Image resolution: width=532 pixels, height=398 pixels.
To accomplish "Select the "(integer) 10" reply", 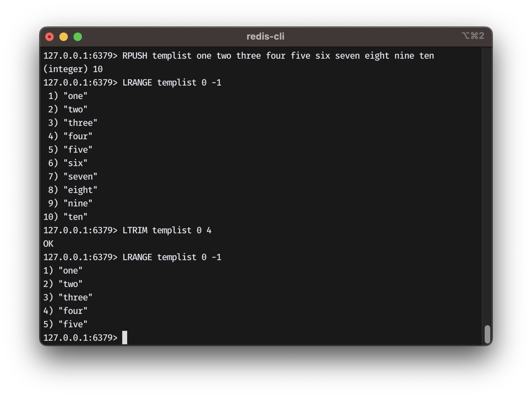I will point(73,69).
